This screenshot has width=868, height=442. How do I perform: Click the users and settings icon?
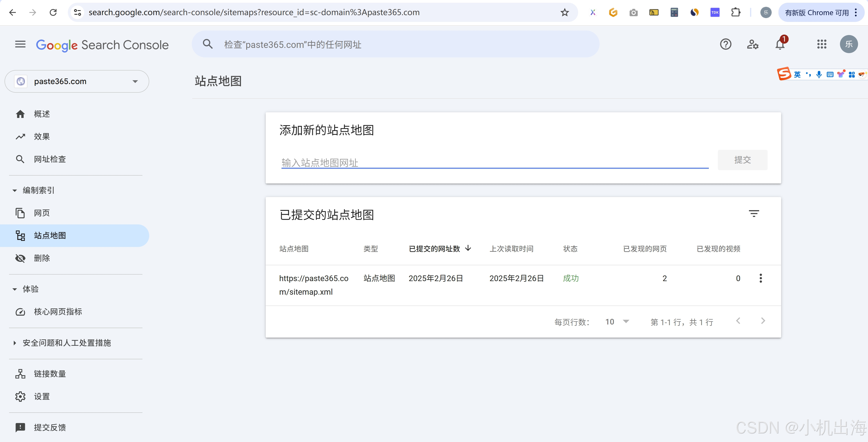point(752,44)
